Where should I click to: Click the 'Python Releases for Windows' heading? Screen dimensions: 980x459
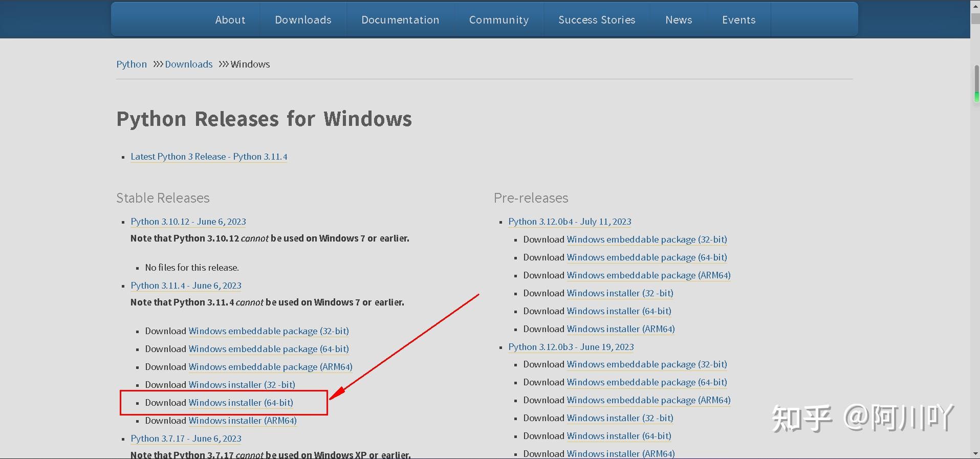(x=264, y=119)
